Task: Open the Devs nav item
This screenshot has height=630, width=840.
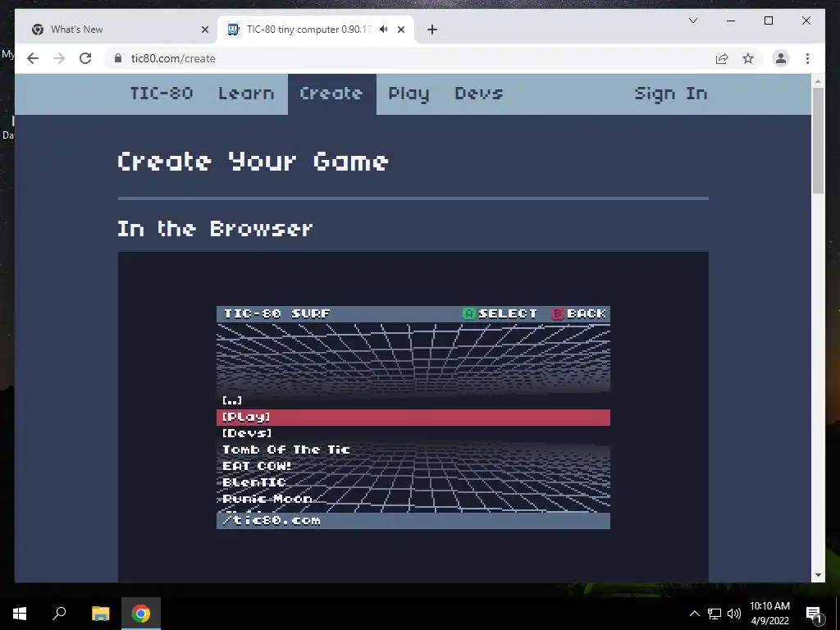Action: point(479,94)
